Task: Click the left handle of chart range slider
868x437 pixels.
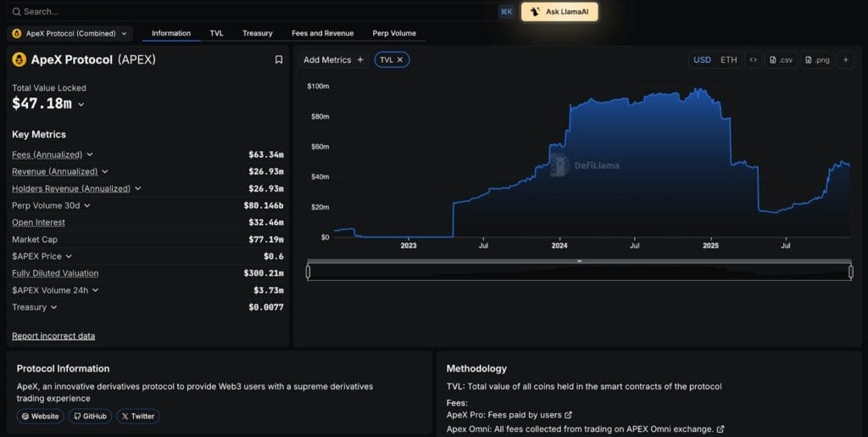Action: click(x=309, y=272)
